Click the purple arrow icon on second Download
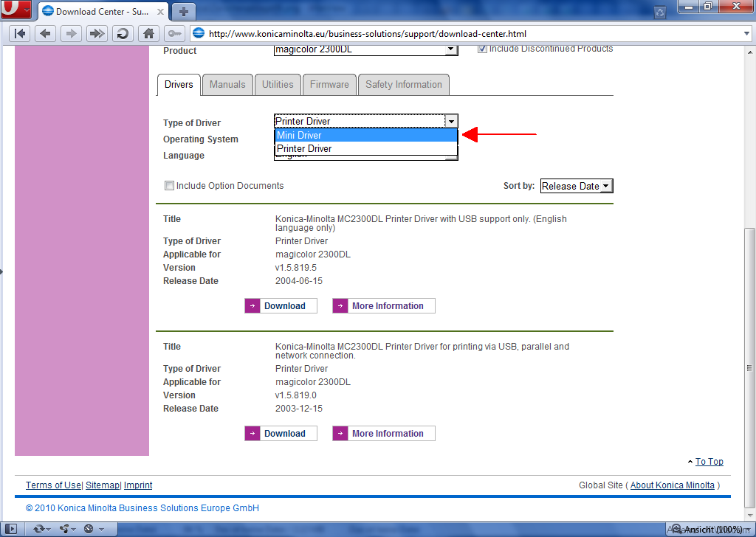 pyautogui.click(x=252, y=434)
